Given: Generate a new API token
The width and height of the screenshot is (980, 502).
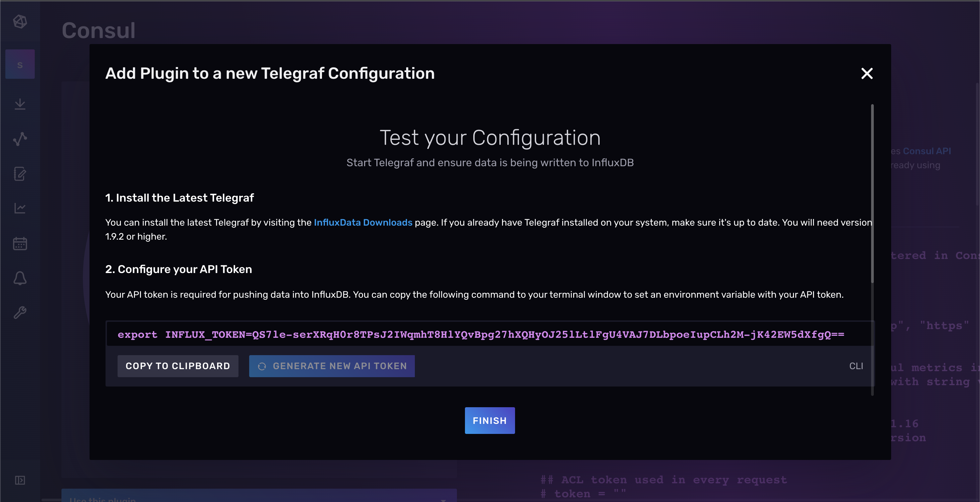Looking at the screenshot, I should (331, 366).
